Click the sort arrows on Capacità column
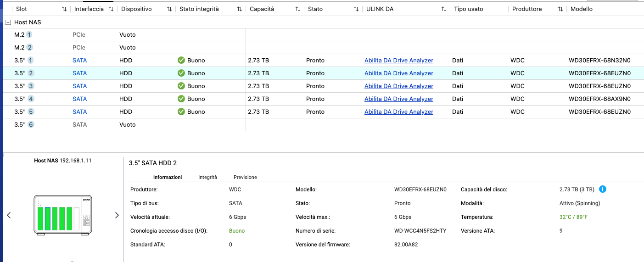 click(x=298, y=9)
